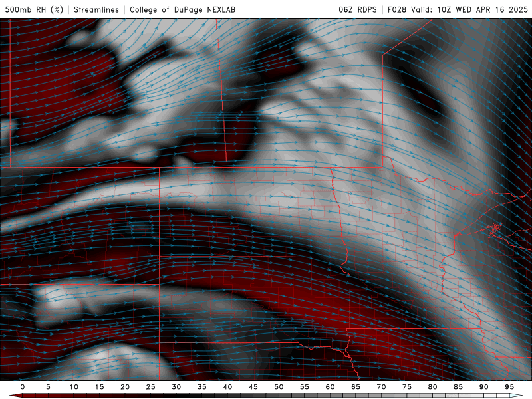This screenshot has height=399, width=532.
Task: Click the '60' colorbar tick label
Action: [330, 387]
